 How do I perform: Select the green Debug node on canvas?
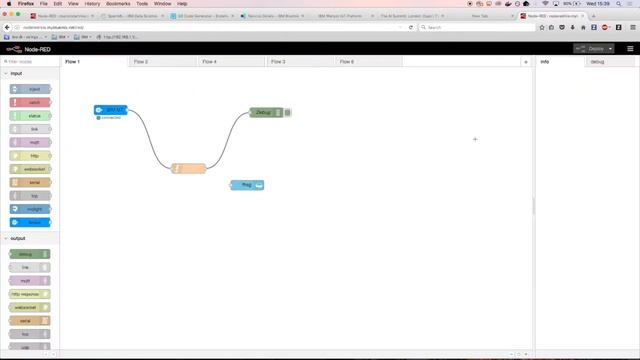[266, 112]
